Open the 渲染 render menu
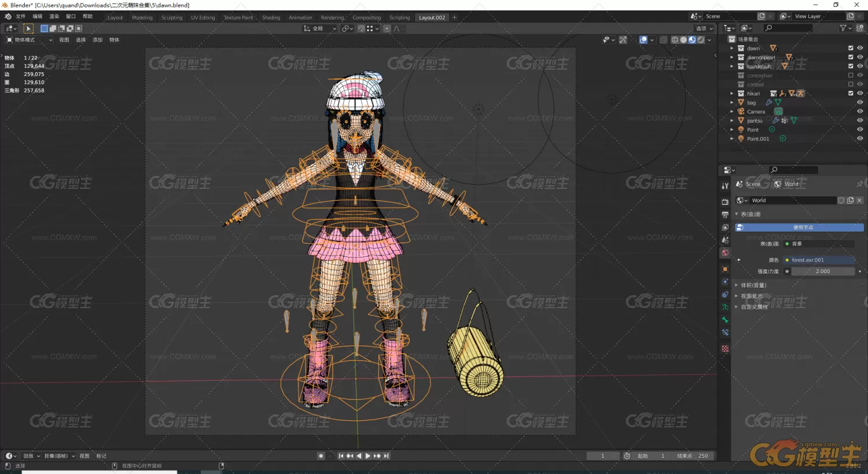Screen dimensions: 868x474 pos(54,16)
